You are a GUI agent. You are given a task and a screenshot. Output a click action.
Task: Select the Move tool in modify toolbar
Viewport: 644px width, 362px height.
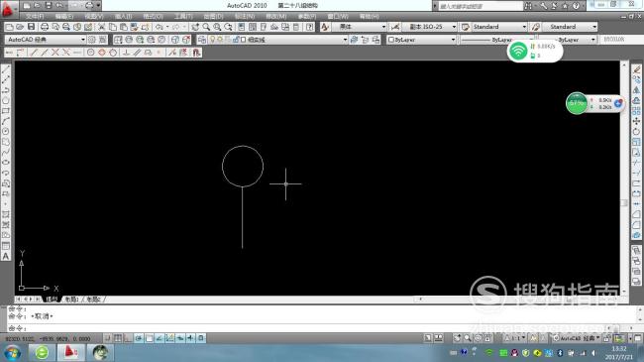click(636, 121)
